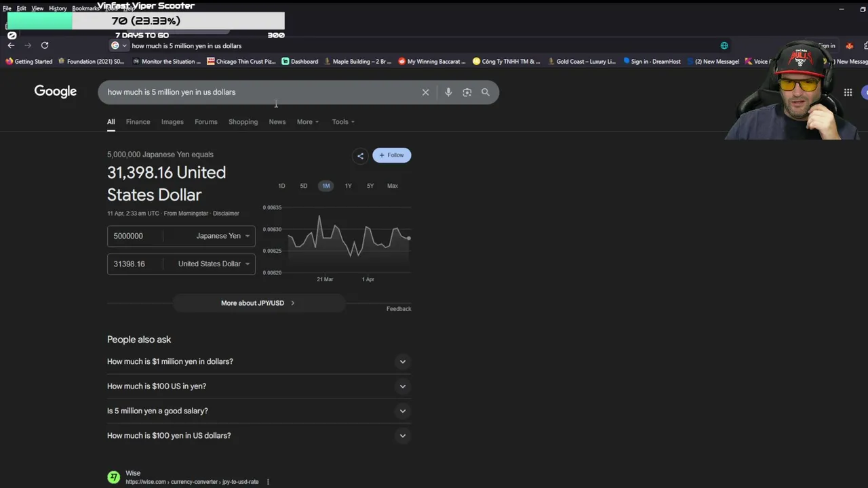Screen dimensions: 868x488
Task: Select the 5Y chart range
Action: (370, 186)
